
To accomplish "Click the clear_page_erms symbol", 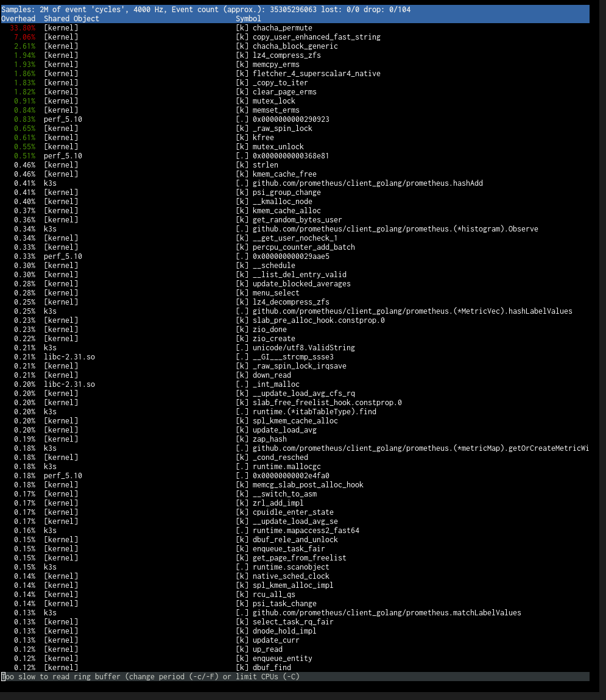I will pos(284,92).
